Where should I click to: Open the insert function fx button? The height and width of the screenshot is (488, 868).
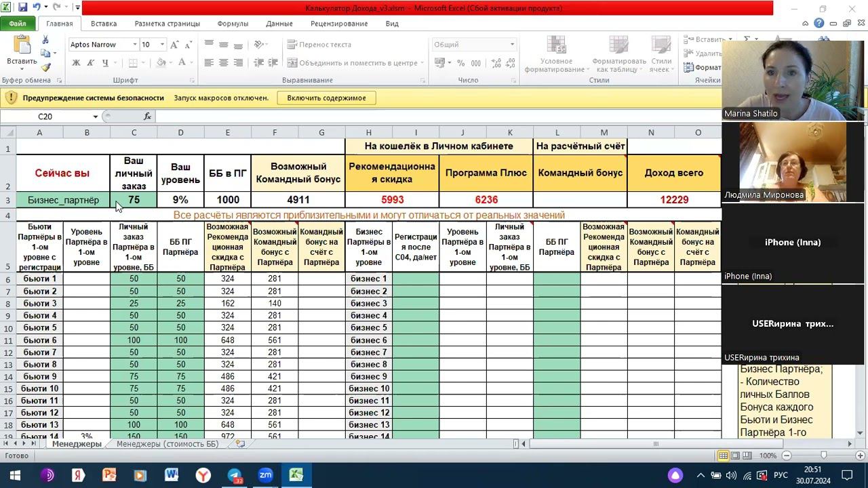click(147, 117)
